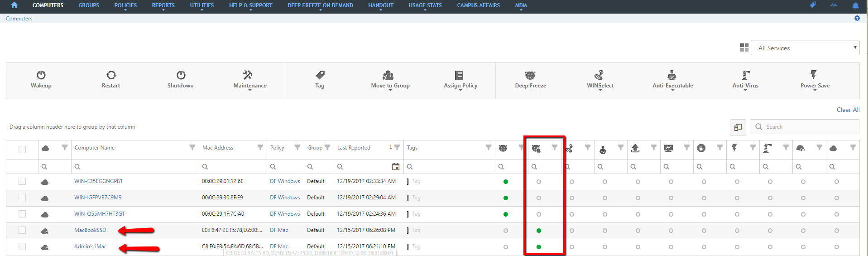Check the box for WIN-E358GGNGP81 row
The height and width of the screenshot is (256, 868).
point(22,181)
